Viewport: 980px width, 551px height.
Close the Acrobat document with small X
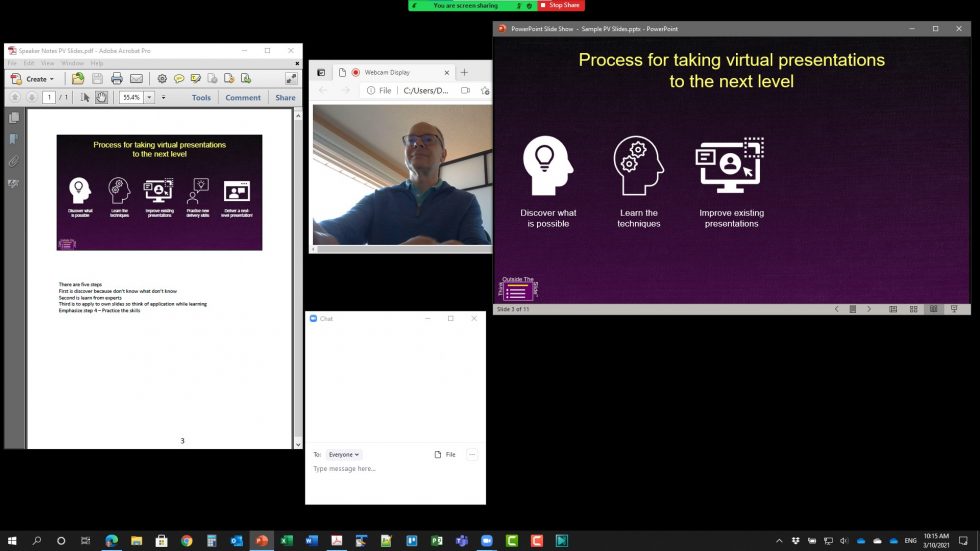(x=298, y=63)
